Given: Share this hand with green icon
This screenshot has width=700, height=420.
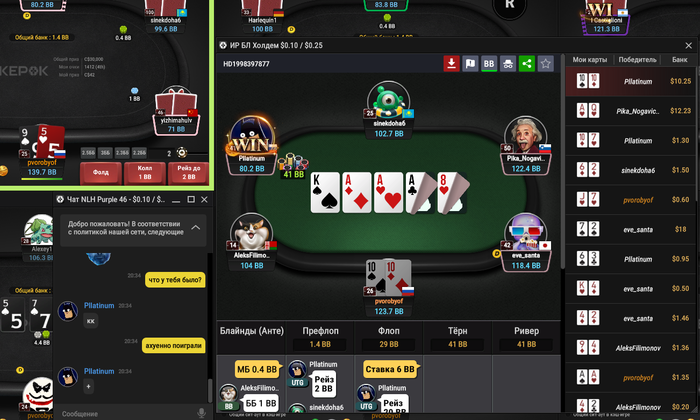Looking at the screenshot, I should (x=527, y=63).
